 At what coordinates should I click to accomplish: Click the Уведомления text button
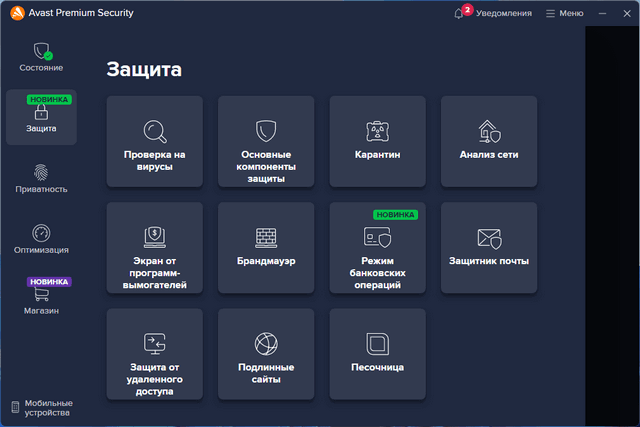[503, 14]
